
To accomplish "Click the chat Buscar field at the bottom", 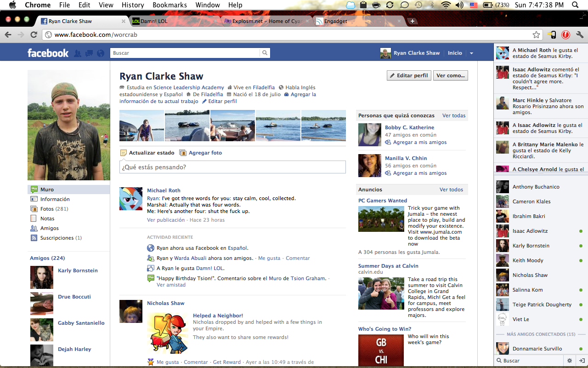I will coord(530,361).
